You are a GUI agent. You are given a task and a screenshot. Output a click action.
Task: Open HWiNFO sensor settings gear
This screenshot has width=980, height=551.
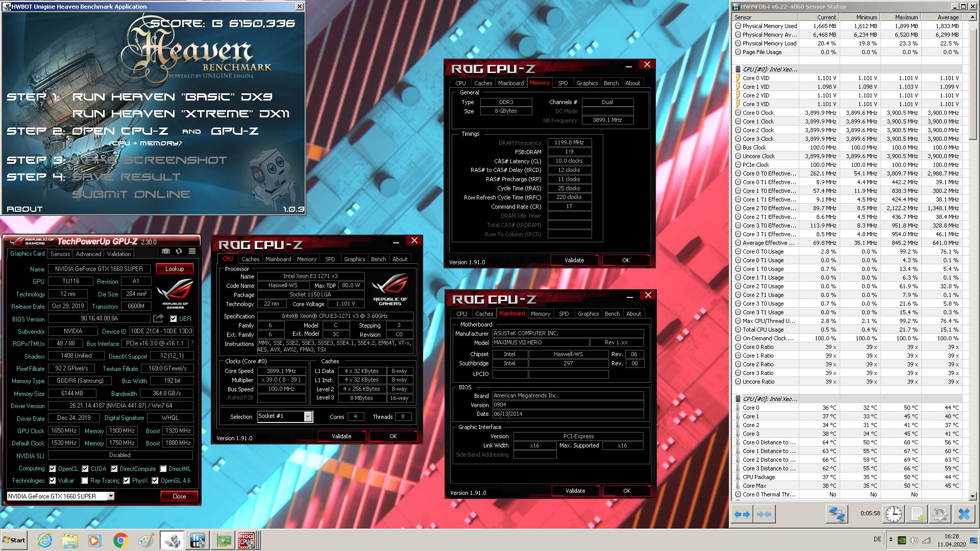point(940,514)
